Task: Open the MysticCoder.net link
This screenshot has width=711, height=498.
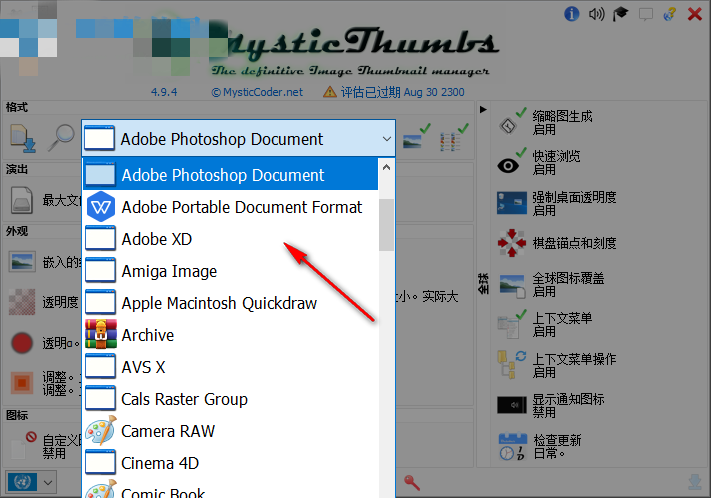Action: [x=256, y=91]
